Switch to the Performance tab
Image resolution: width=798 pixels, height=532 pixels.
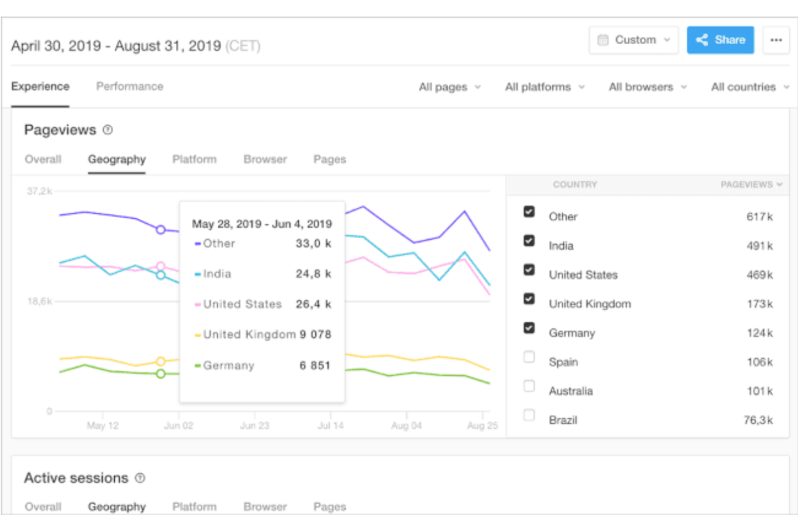(x=129, y=86)
